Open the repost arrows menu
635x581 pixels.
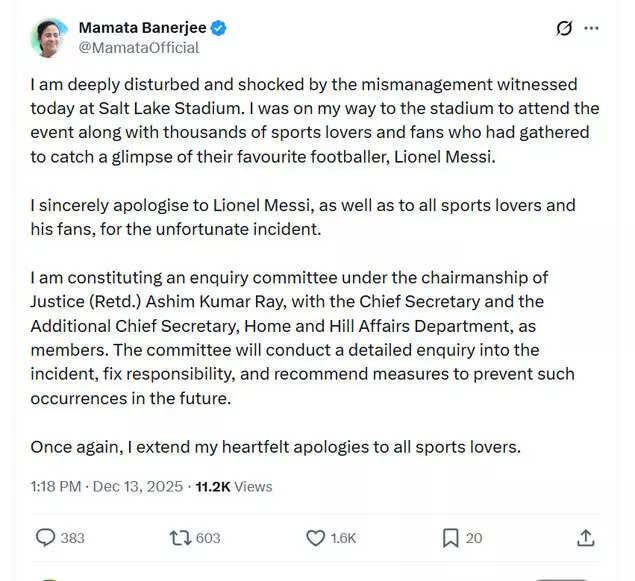pyautogui.click(x=180, y=537)
